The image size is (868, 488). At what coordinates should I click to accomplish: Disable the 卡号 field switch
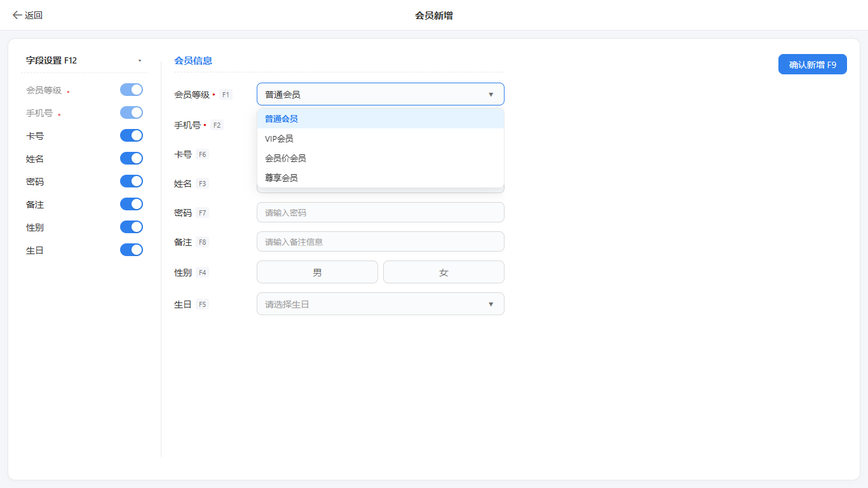[132, 135]
